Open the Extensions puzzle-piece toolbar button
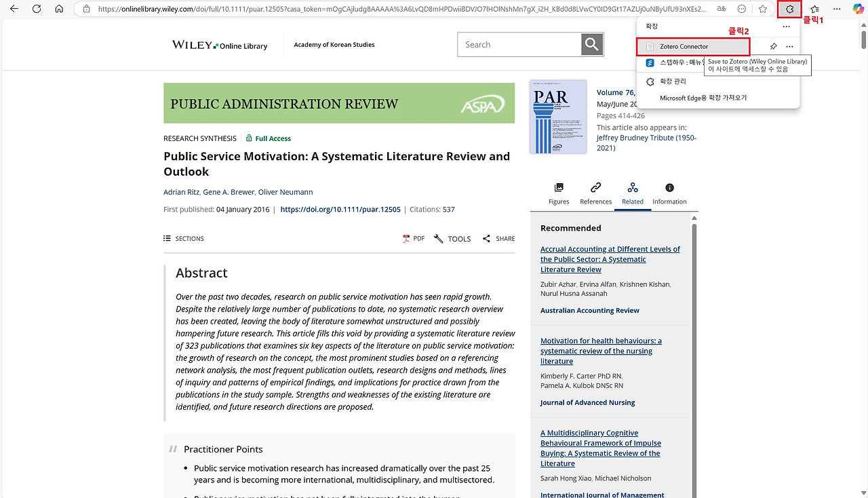This screenshot has height=498, width=868. pos(789,9)
